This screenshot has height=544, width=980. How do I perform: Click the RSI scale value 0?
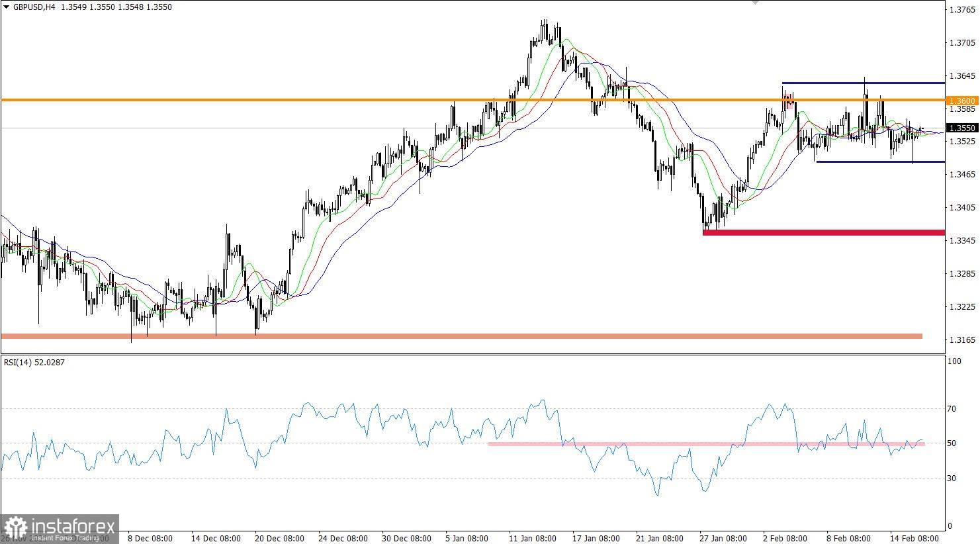point(950,526)
